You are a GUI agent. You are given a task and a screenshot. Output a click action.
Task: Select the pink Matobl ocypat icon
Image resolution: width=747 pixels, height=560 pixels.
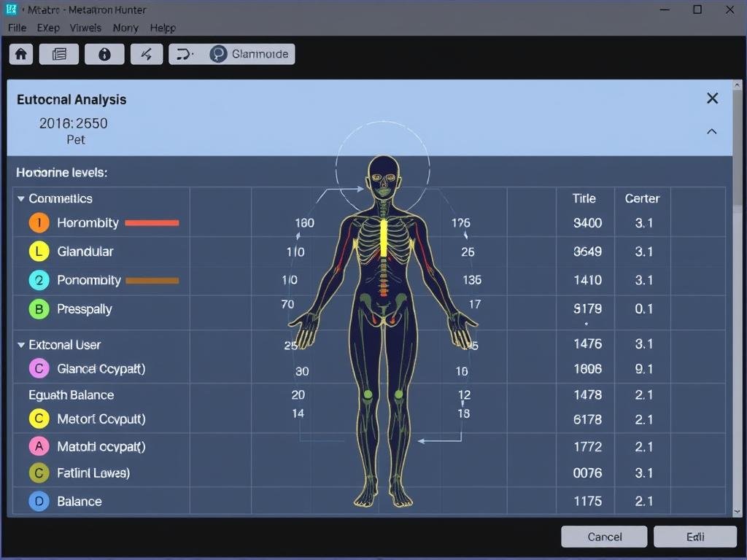39,446
